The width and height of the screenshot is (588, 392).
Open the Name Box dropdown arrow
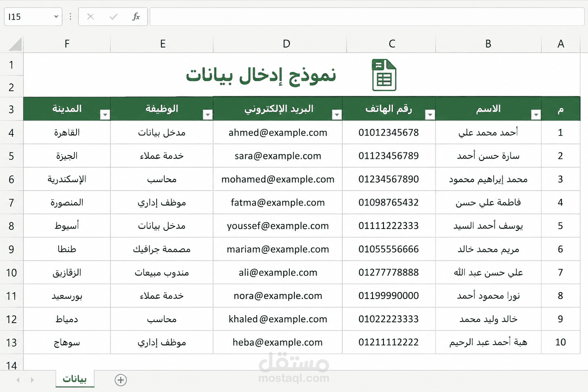coord(56,17)
